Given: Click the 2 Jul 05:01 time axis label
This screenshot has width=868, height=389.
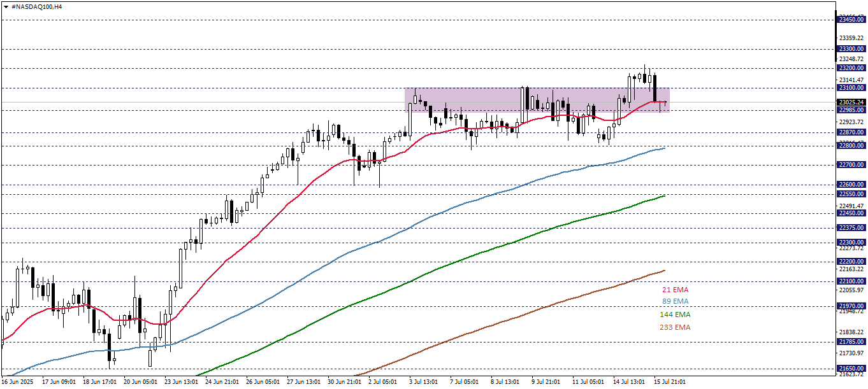Looking at the screenshot, I should 383,381.
